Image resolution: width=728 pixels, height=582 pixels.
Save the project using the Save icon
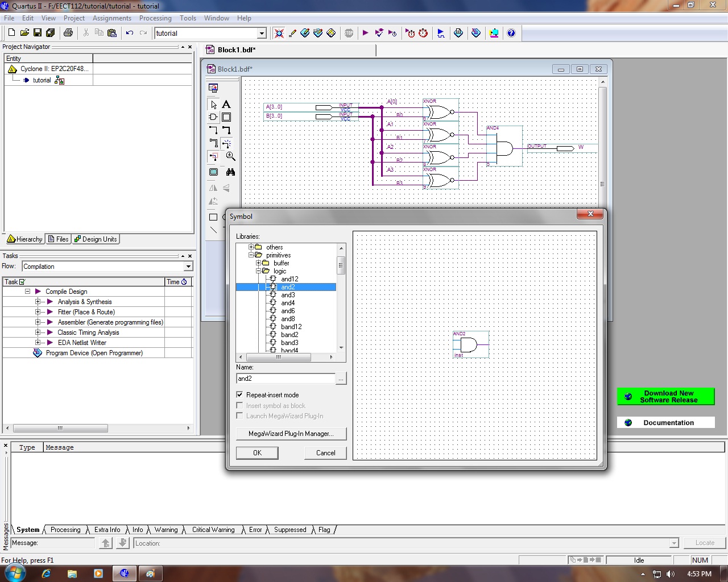pos(38,33)
